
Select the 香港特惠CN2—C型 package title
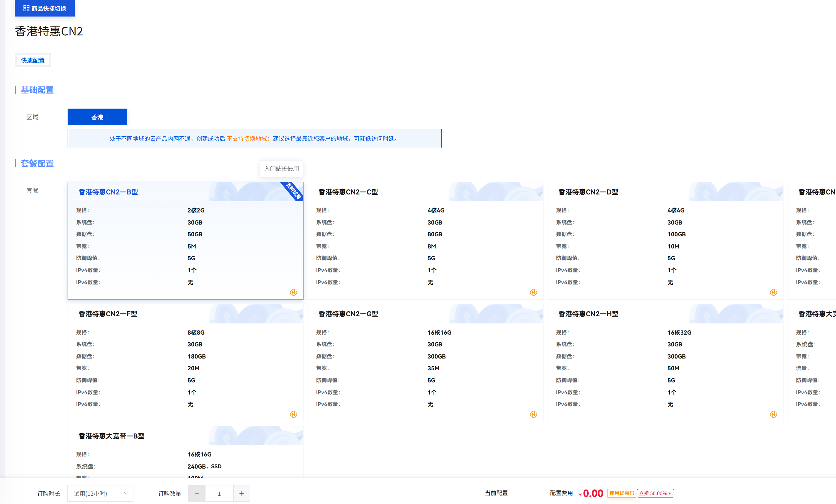(x=348, y=192)
